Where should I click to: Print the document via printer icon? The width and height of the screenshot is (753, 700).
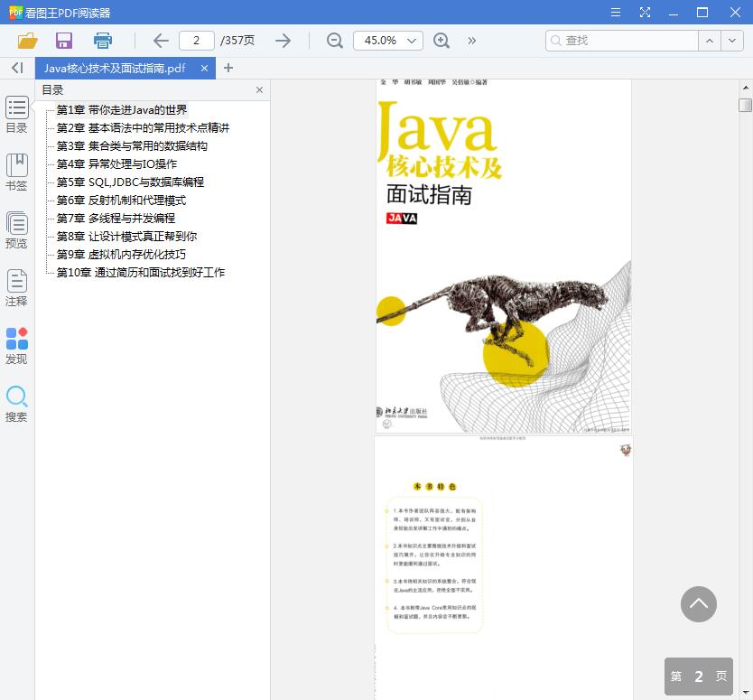click(x=102, y=41)
